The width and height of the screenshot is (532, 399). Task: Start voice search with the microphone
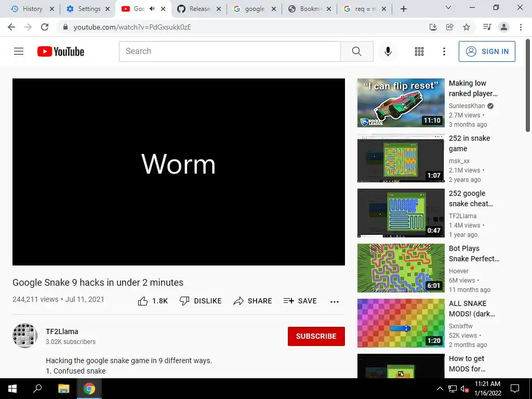(388, 51)
